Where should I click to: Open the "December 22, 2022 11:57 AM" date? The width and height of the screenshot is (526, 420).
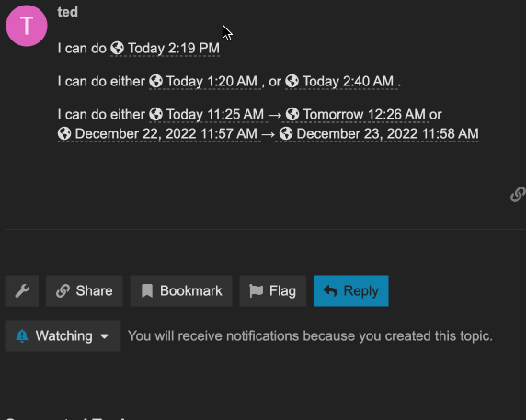[159, 134]
